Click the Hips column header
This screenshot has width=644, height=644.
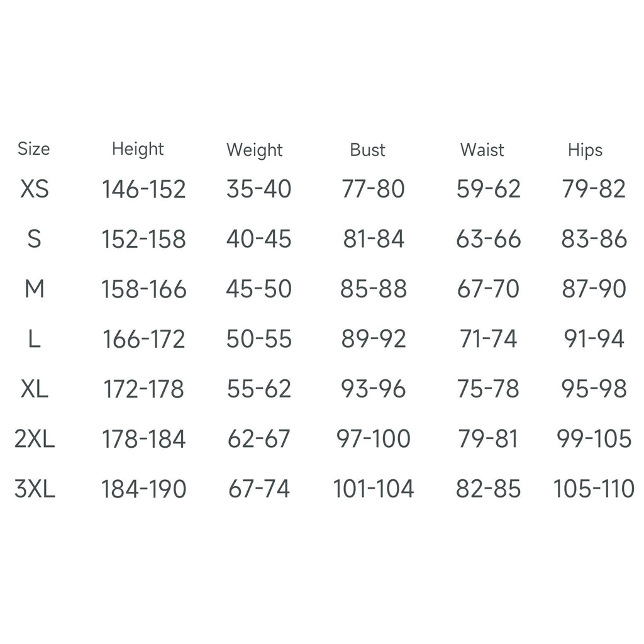coord(585,150)
